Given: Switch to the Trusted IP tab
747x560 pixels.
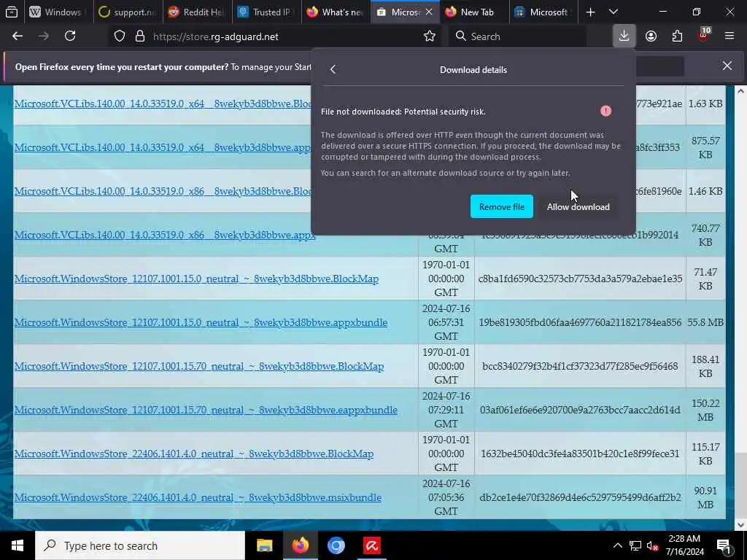Looking at the screenshot, I should (266, 12).
